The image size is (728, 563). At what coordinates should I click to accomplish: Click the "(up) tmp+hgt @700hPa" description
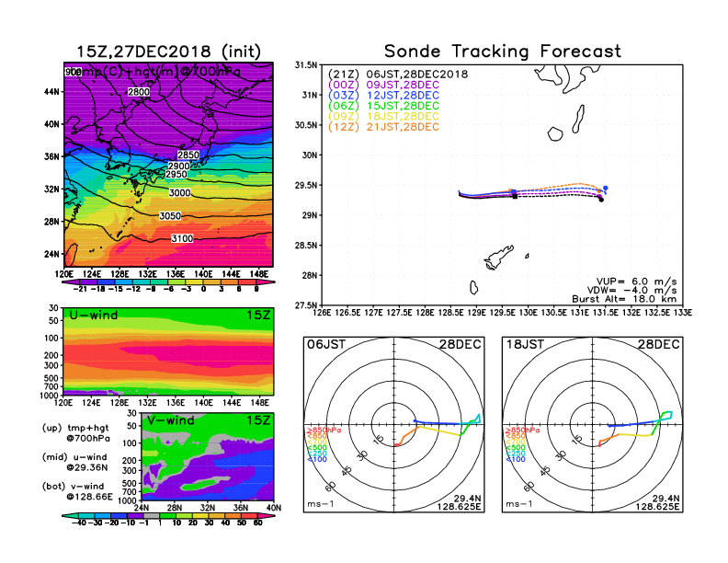click(x=75, y=433)
